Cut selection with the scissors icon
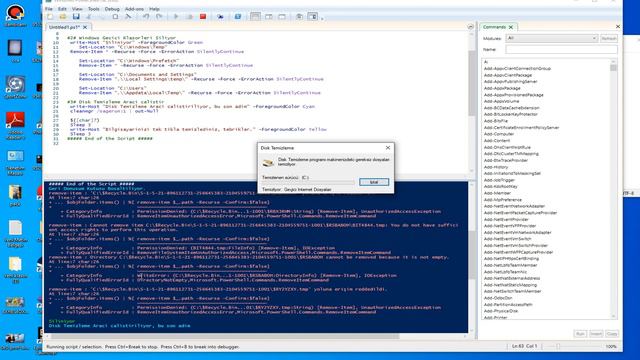This screenshot has width=640, height=360. (89, 17)
